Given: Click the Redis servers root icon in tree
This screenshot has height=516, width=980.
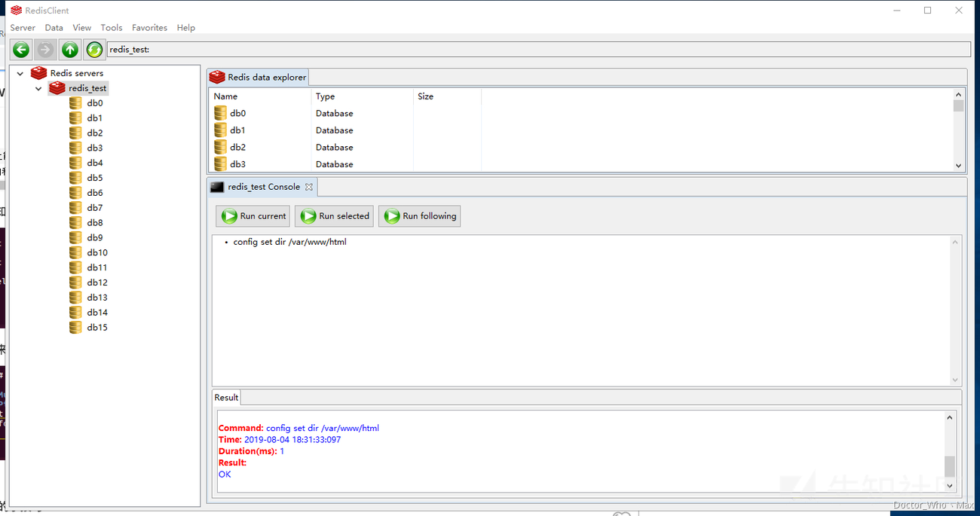Looking at the screenshot, I should [x=38, y=73].
